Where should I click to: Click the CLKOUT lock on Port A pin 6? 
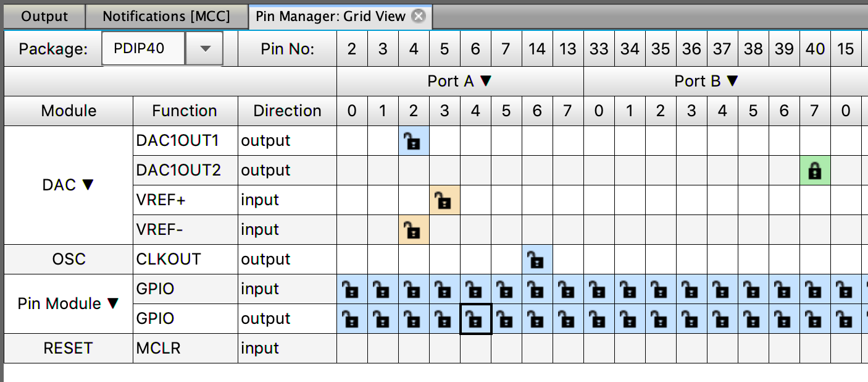click(537, 260)
